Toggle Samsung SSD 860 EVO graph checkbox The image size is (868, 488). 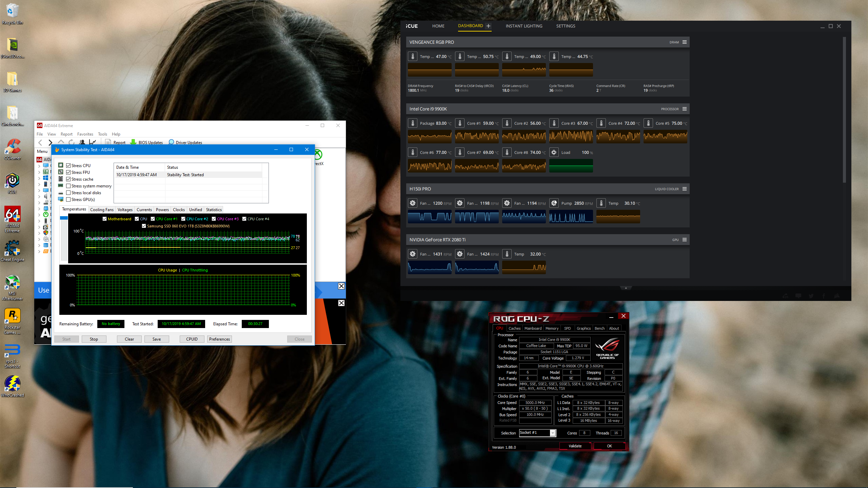[144, 226]
